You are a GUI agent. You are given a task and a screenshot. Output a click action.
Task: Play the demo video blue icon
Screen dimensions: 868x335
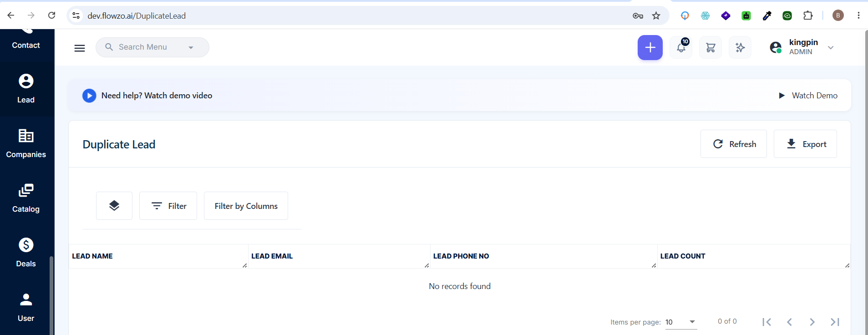tap(89, 96)
